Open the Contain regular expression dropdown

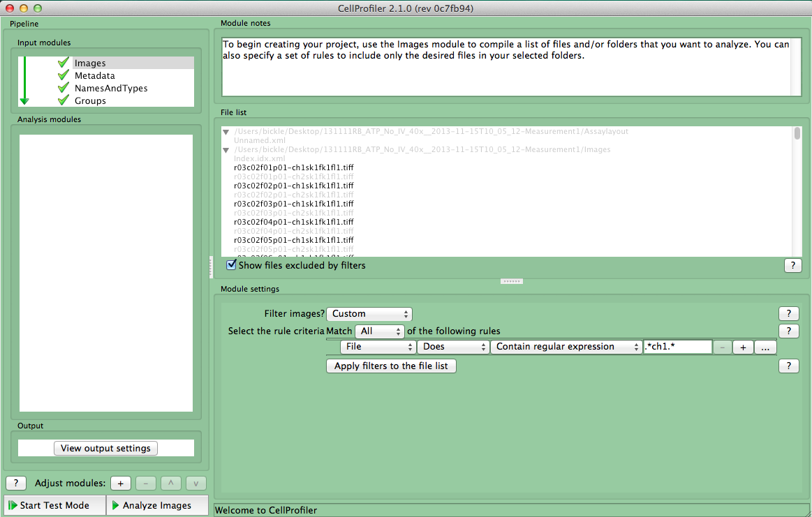[566, 347]
